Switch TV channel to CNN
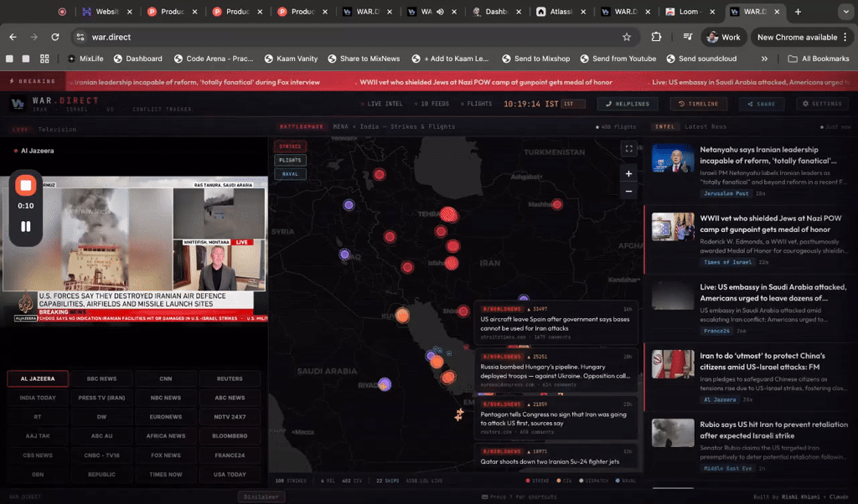Viewport: 858px width, 504px height. point(166,378)
